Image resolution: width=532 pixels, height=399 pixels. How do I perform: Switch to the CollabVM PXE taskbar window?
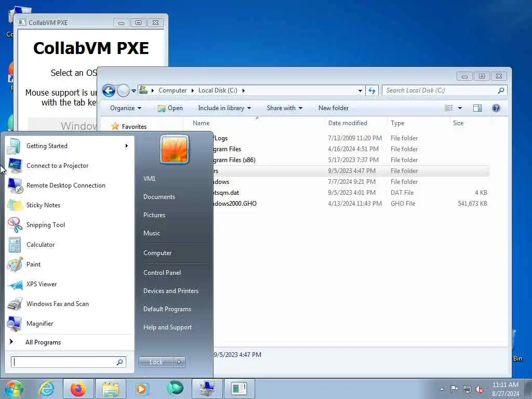[x=239, y=389]
